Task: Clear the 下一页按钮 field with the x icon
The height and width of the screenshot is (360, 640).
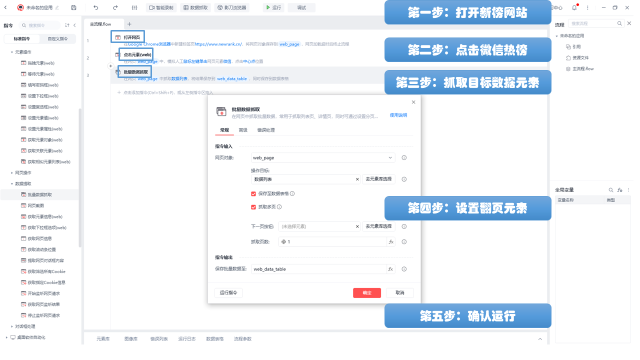Action: click(357, 226)
